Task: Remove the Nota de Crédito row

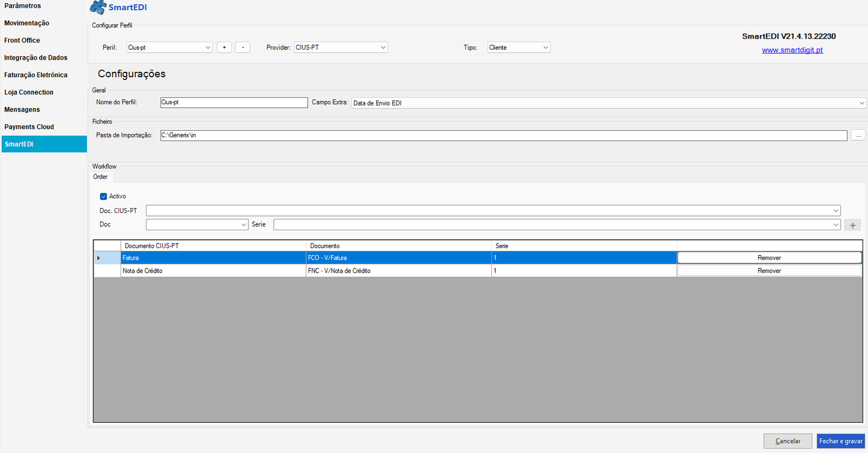Action: tap(769, 271)
